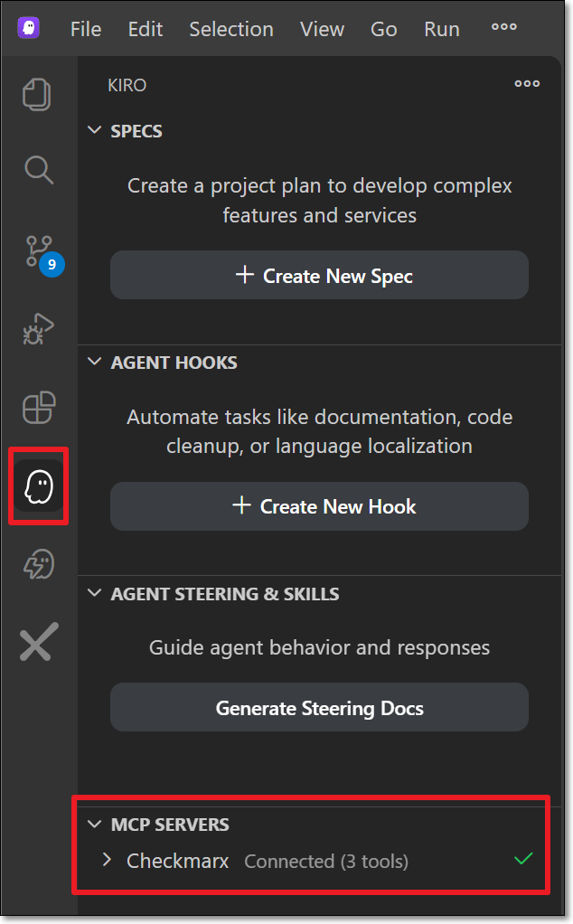Open the ghost lightning chat icon

pos(38,566)
